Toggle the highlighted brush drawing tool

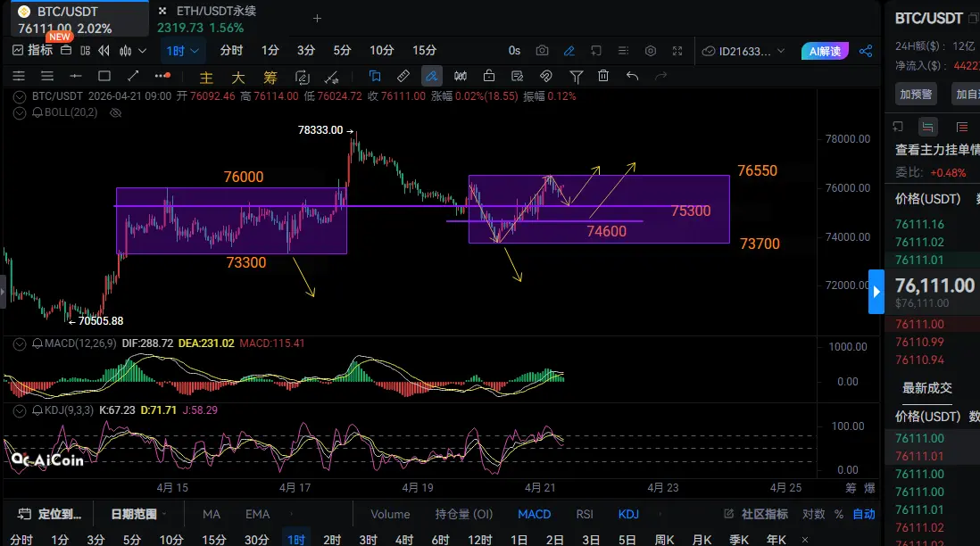431,76
